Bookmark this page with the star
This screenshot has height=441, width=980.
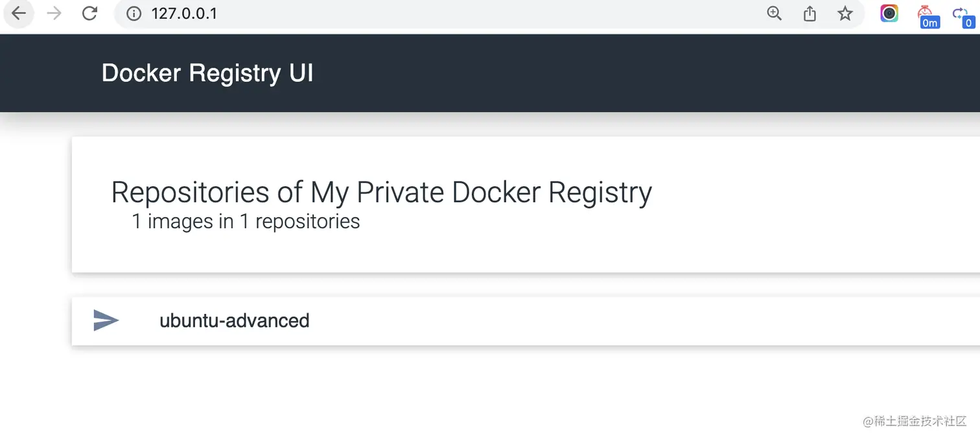(845, 14)
